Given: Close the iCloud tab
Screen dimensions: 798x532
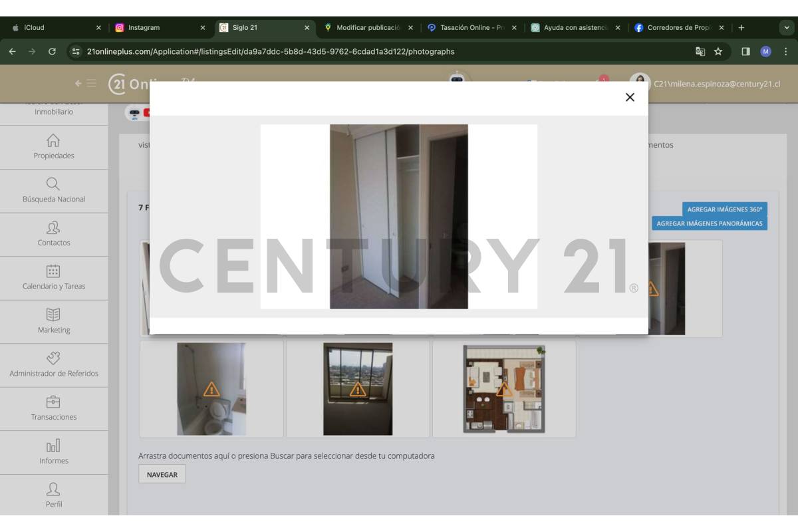Looking at the screenshot, I should click(98, 28).
